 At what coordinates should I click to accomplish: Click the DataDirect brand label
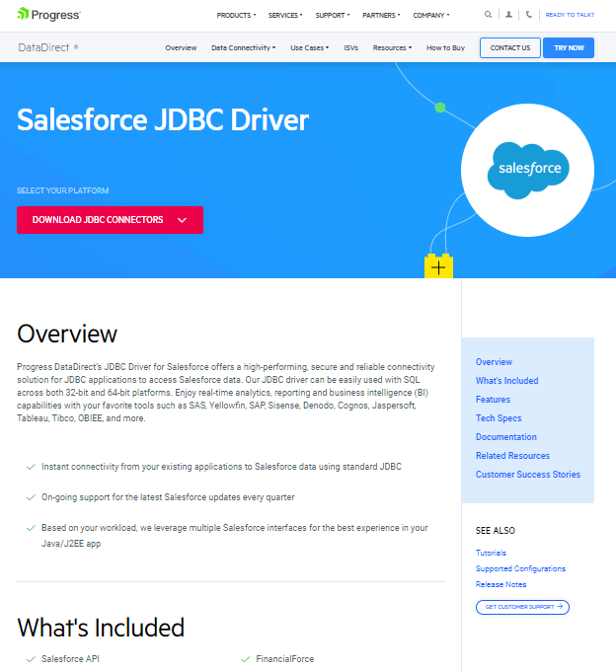(48, 47)
